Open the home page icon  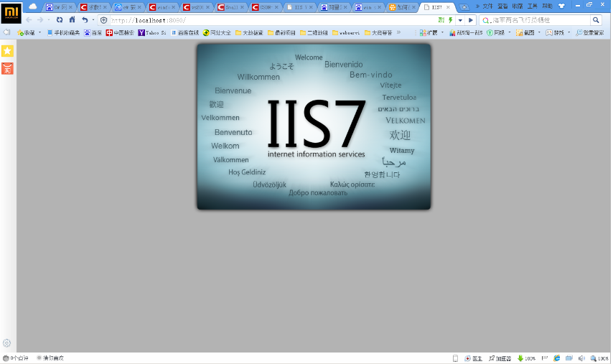[72, 19]
